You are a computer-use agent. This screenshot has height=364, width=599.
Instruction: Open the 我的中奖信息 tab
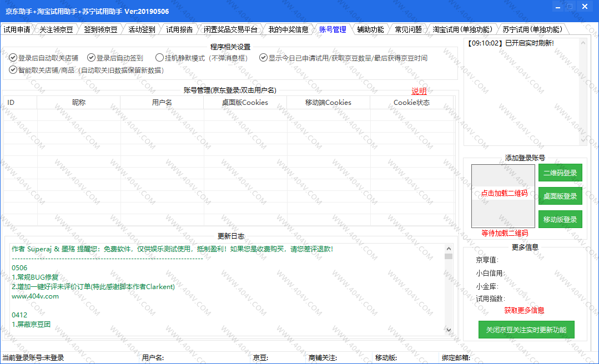click(x=288, y=29)
